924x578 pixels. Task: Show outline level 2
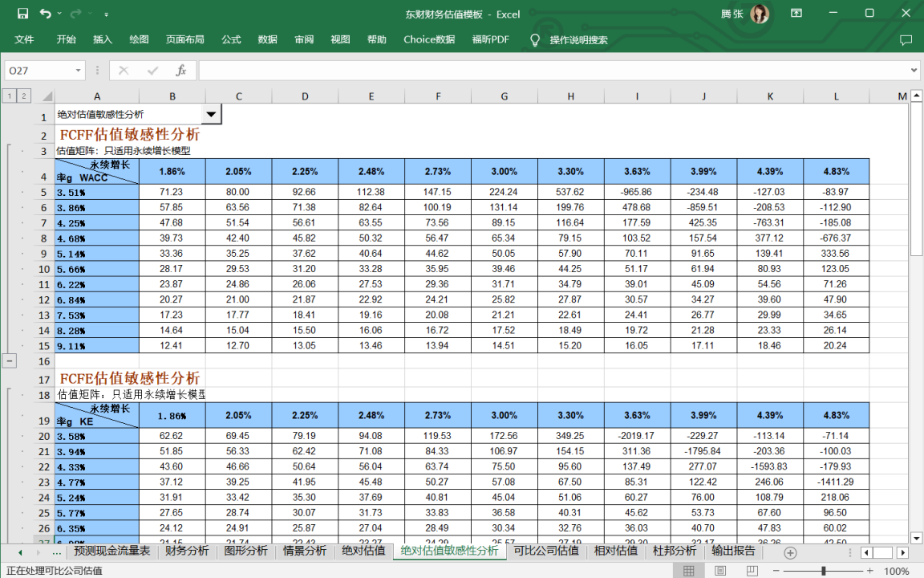[x=24, y=96]
